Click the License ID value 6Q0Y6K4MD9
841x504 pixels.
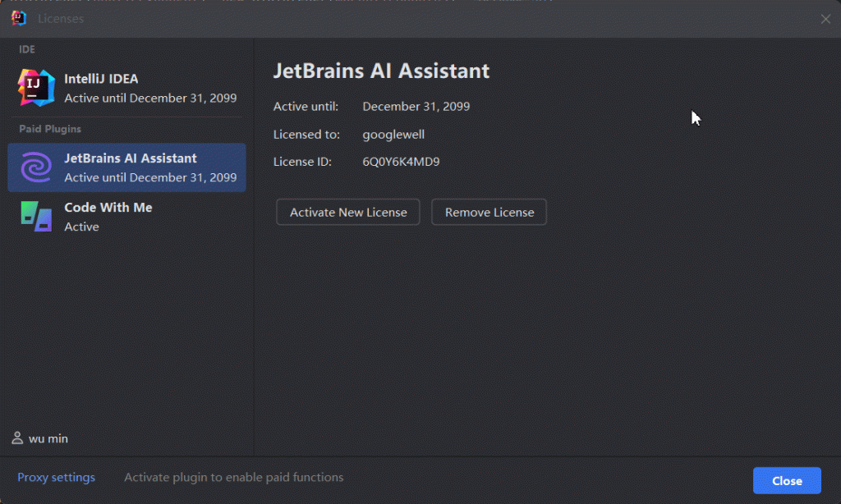(x=401, y=162)
